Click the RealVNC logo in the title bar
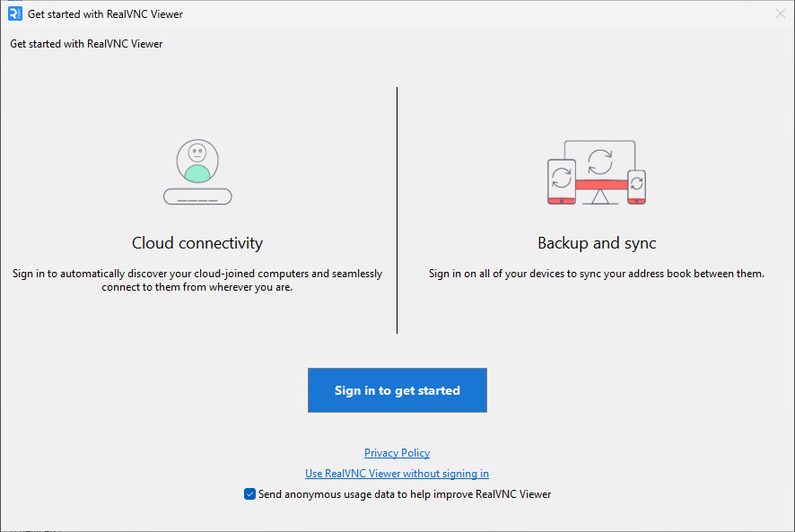This screenshot has width=795, height=532. coord(14,14)
